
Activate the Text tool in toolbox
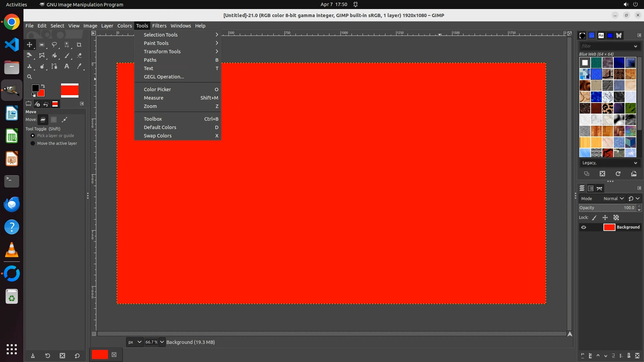click(x=67, y=66)
